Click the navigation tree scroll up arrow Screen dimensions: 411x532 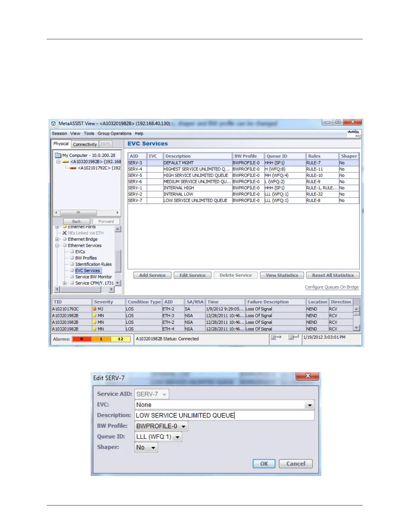point(118,229)
